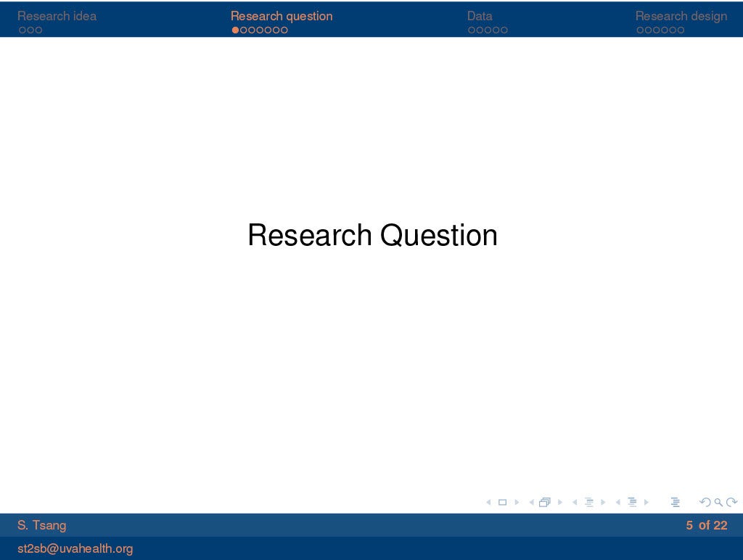Jump to next section using right arrow
Viewport: 743px width, 560px height.
click(x=646, y=502)
